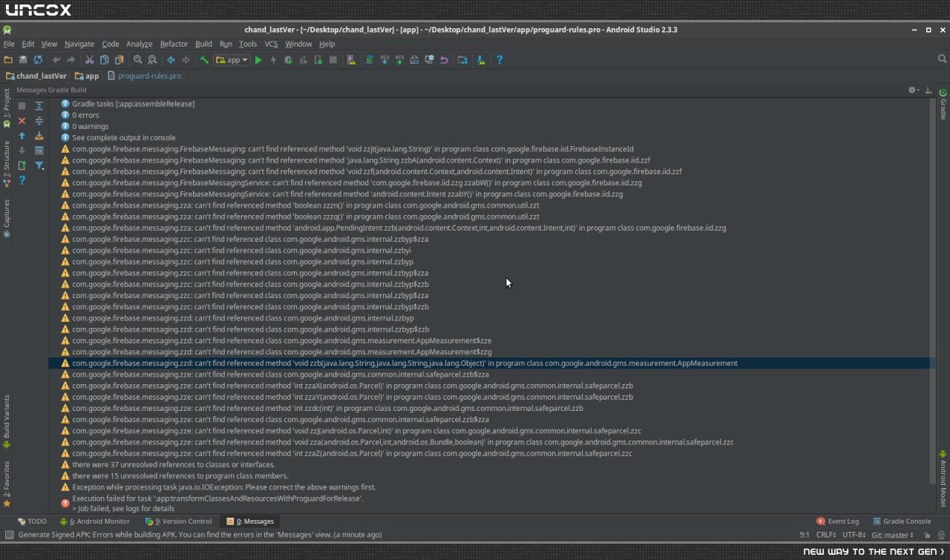Click the green Run button
Screen dimensions: 950x560
tap(258, 60)
